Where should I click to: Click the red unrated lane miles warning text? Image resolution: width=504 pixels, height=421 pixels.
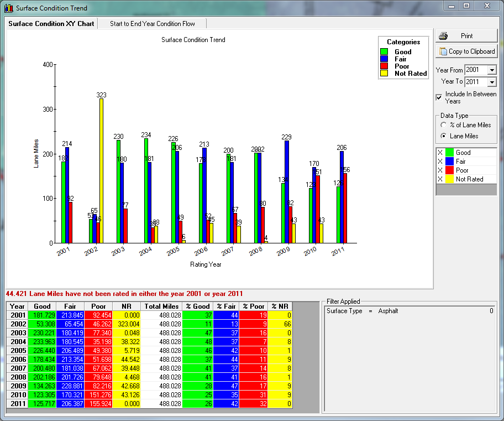pyautogui.click(x=124, y=294)
